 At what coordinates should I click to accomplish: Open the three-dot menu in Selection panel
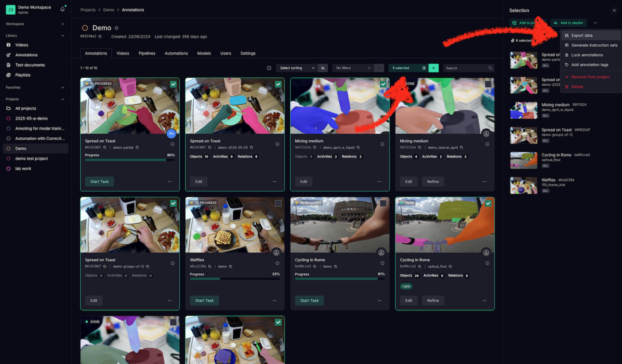595,23
